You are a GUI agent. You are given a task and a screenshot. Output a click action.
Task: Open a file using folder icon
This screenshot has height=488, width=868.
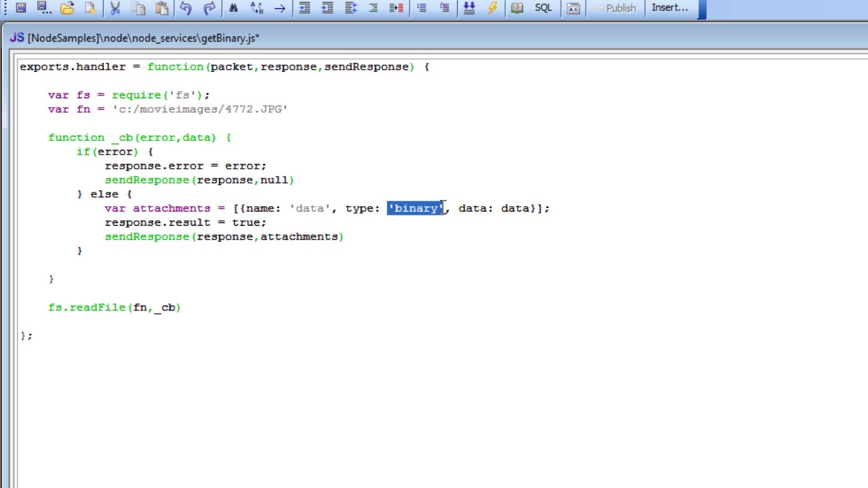[x=67, y=8]
